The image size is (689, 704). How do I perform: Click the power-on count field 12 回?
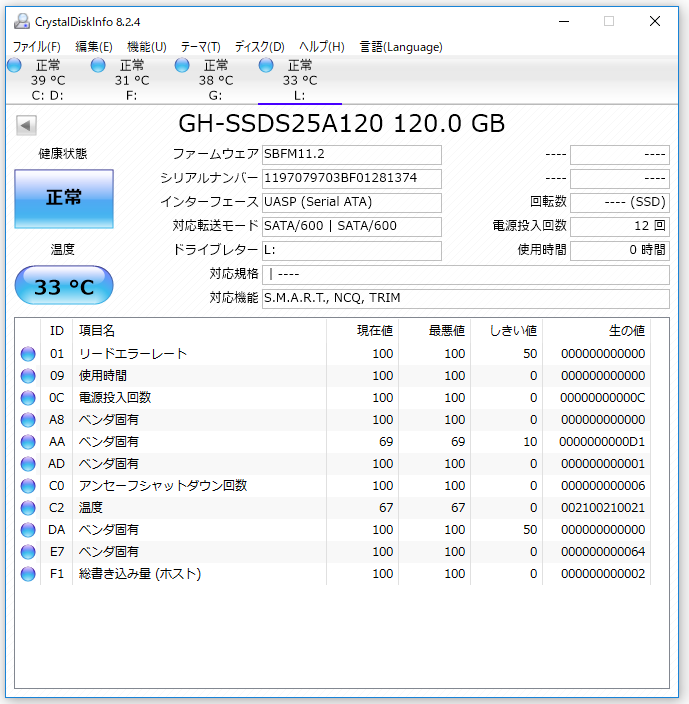(619, 226)
